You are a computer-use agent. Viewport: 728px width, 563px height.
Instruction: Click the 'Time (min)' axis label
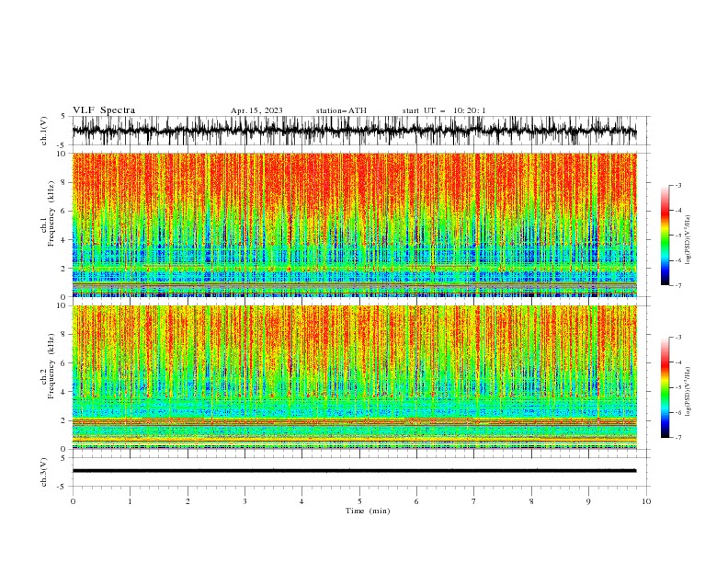click(368, 511)
